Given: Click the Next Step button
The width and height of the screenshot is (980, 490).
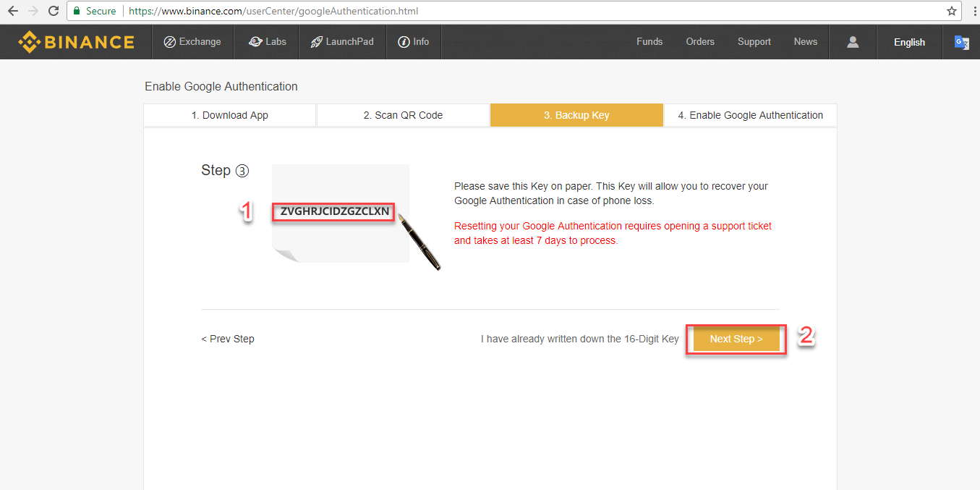Looking at the screenshot, I should point(736,339).
